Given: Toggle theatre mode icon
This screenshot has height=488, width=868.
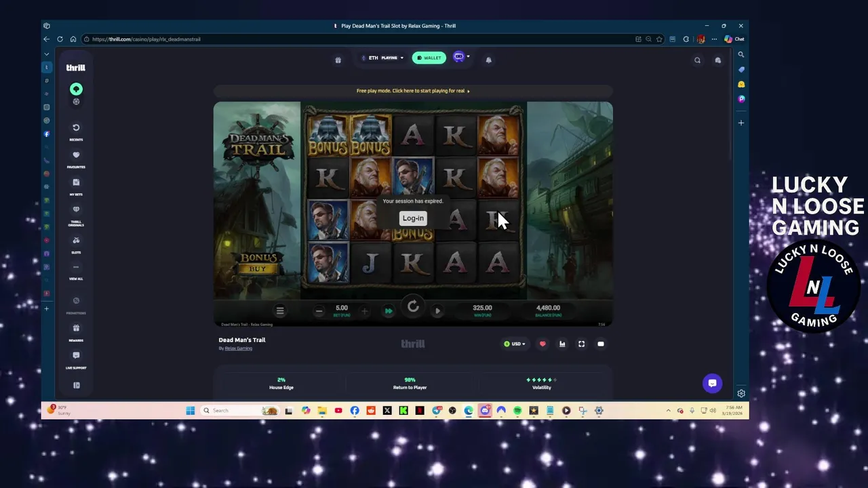Looking at the screenshot, I should click(601, 344).
